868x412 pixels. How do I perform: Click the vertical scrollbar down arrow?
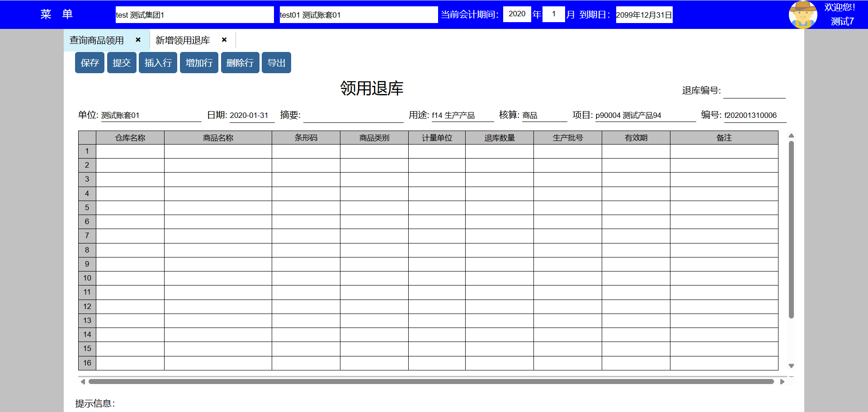pyautogui.click(x=791, y=366)
